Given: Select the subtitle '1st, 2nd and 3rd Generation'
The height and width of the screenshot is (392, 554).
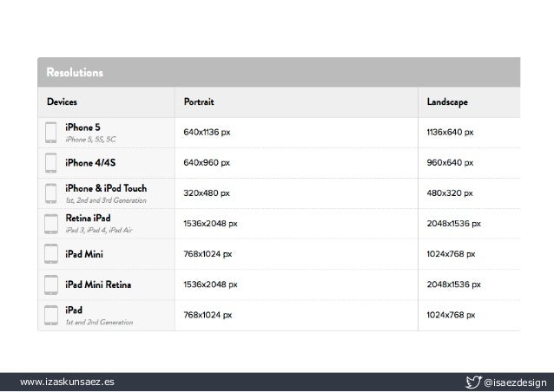Looking at the screenshot, I should pyautogui.click(x=106, y=200).
